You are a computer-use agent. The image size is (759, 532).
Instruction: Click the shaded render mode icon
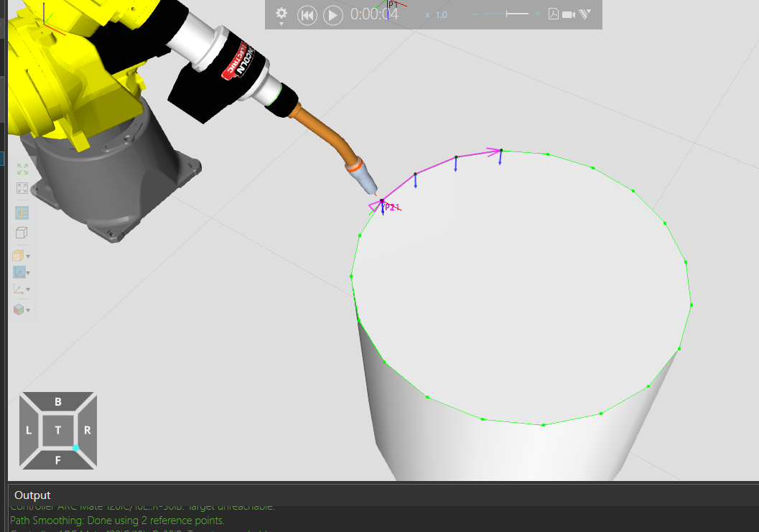[x=19, y=256]
